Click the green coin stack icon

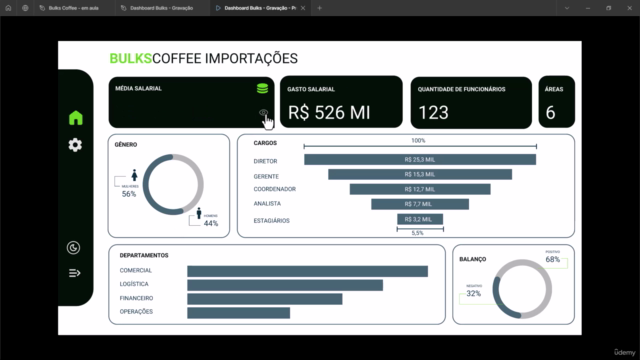(x=262, y=89)
